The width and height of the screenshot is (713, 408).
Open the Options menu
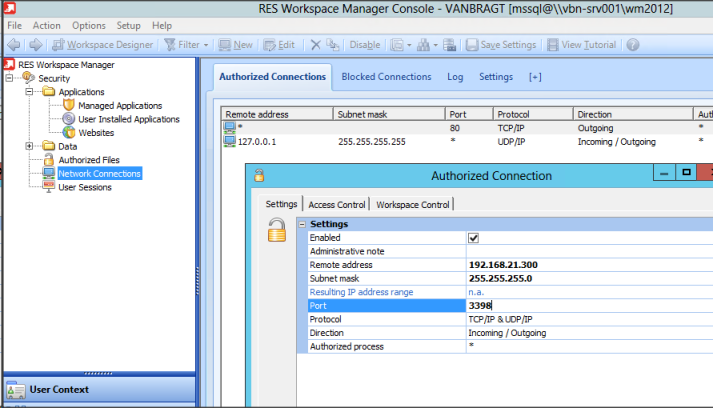89,25
